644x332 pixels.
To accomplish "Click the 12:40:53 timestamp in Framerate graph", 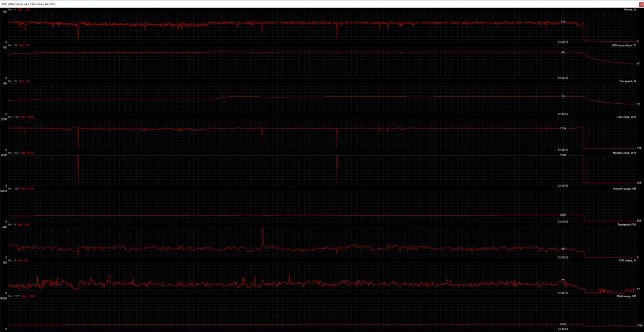I will coord(563,257).
